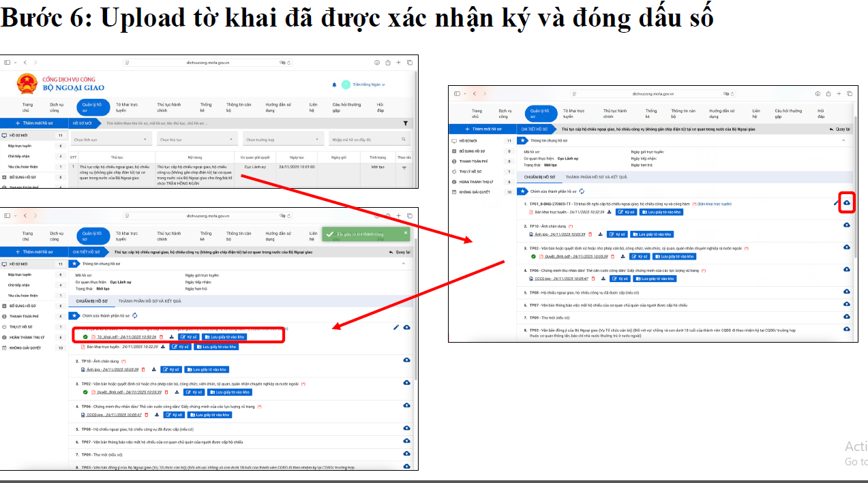Viewport: 868px width, 483px height.
Task: Dismiss the green upload success notification
Action: pos(406,234)
